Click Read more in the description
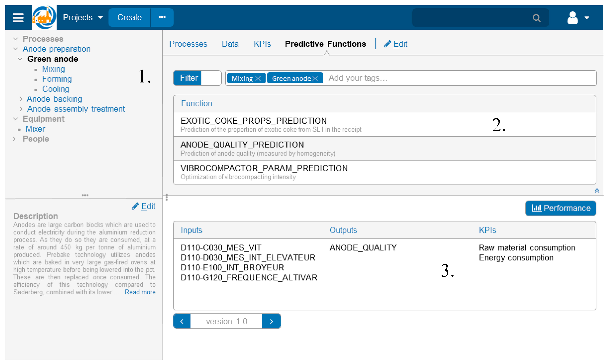The image size is (609, 364). 140,292
